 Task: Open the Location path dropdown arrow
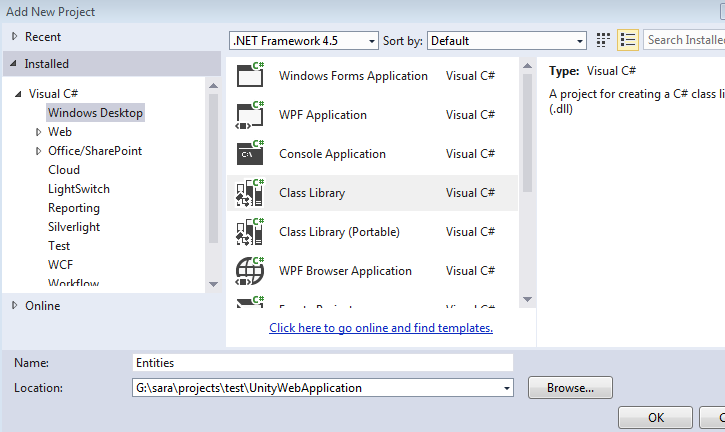[507, 388]
